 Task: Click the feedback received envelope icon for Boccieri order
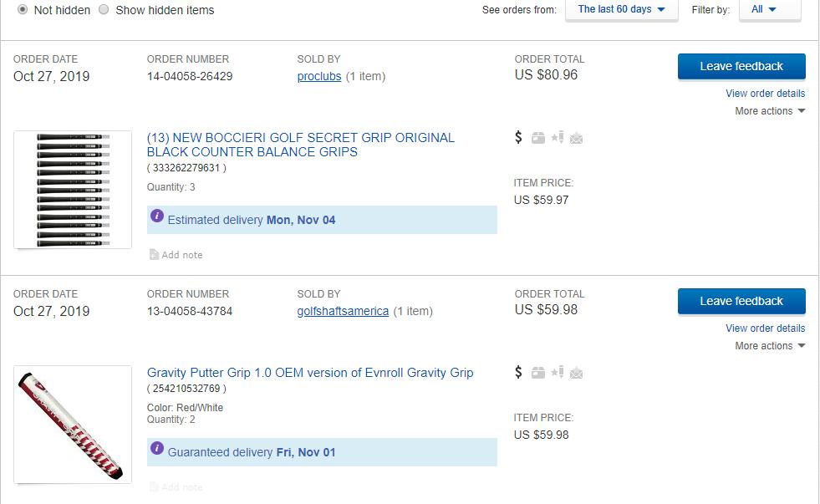tap(576, 139)
